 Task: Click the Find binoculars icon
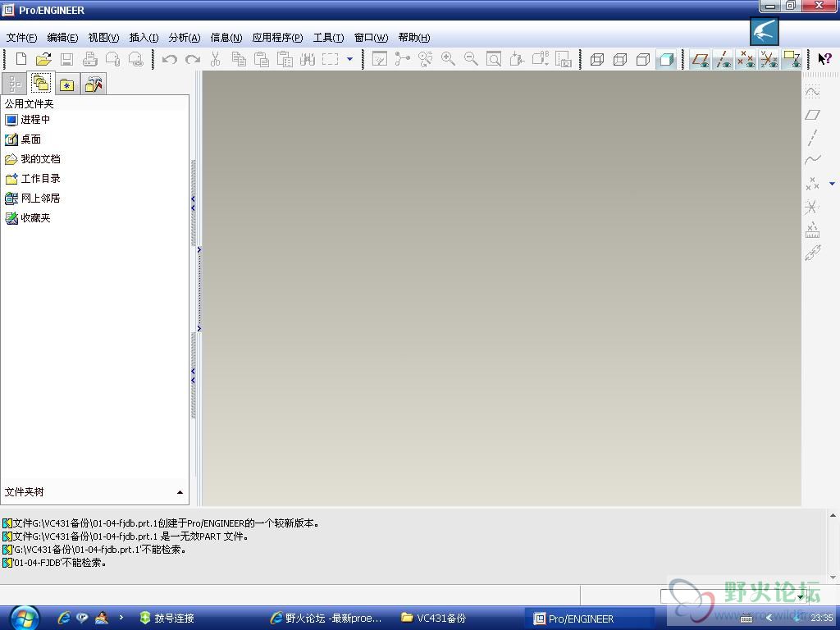[x=308, y=59]
